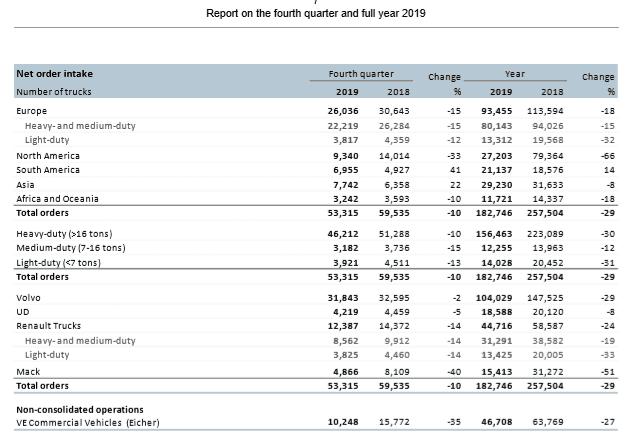Select the 'Medium-duty (7-16 tons)' row label
The image size is (644, 438).
tap(71, 248)
